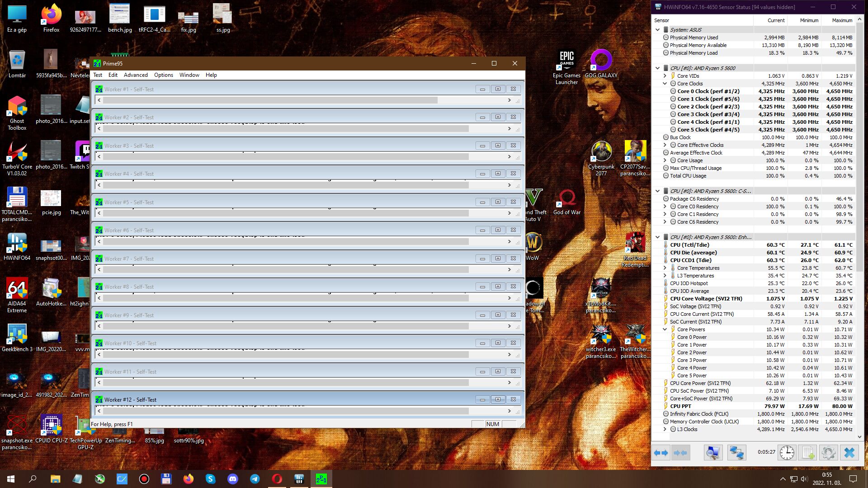The image size is (868, 488).
Task: Click Worker #12 scroll-right arrow
Action: pos(509,411)
